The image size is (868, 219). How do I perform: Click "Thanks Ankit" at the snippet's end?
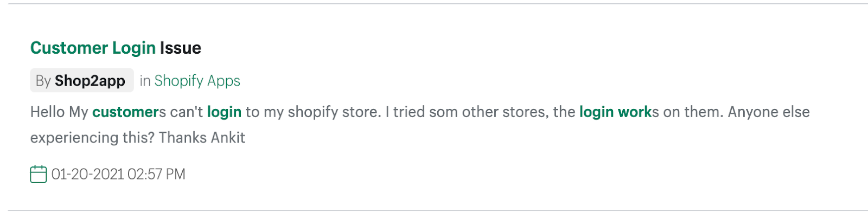click(x=202, y=138)
